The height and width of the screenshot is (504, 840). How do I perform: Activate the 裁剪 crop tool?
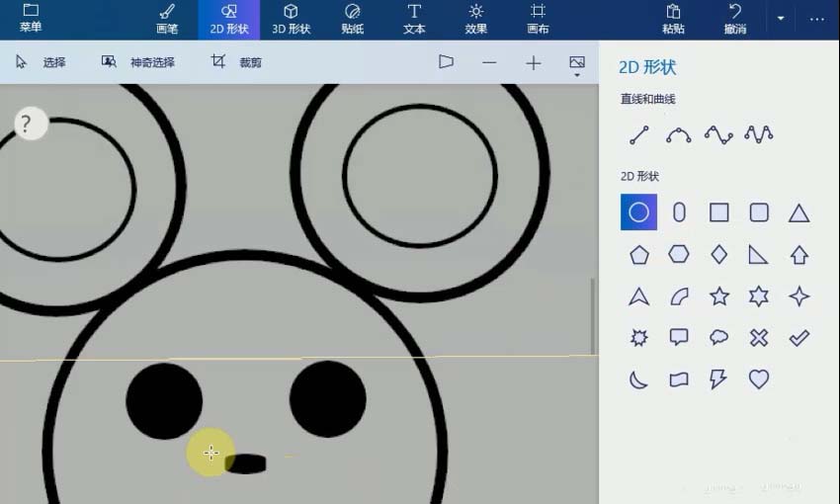coord(236,62)
